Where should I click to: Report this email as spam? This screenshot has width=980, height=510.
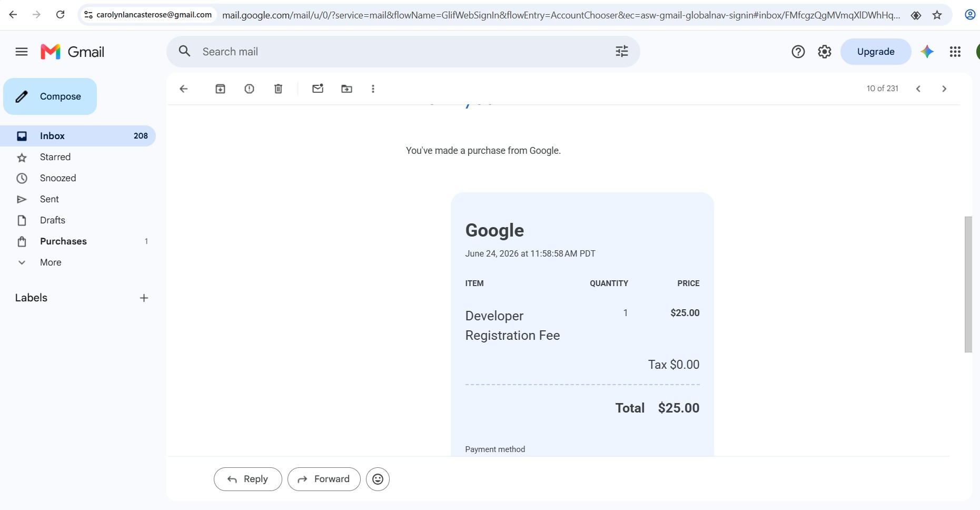[249, 89]
